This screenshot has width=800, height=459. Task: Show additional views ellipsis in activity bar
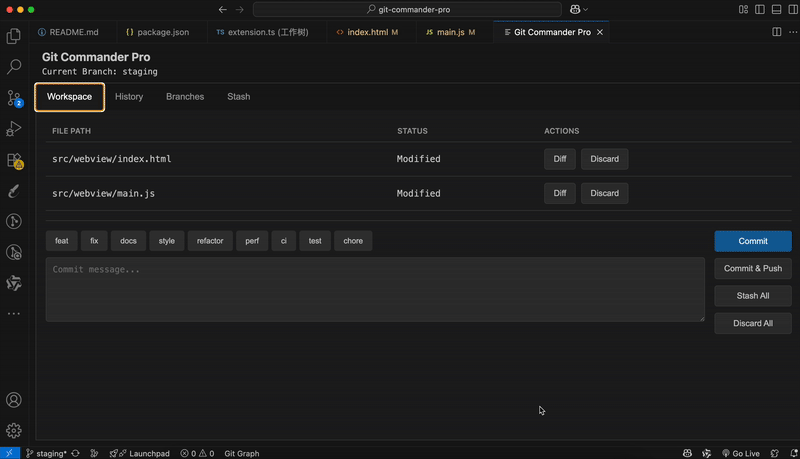coord(14,313)
